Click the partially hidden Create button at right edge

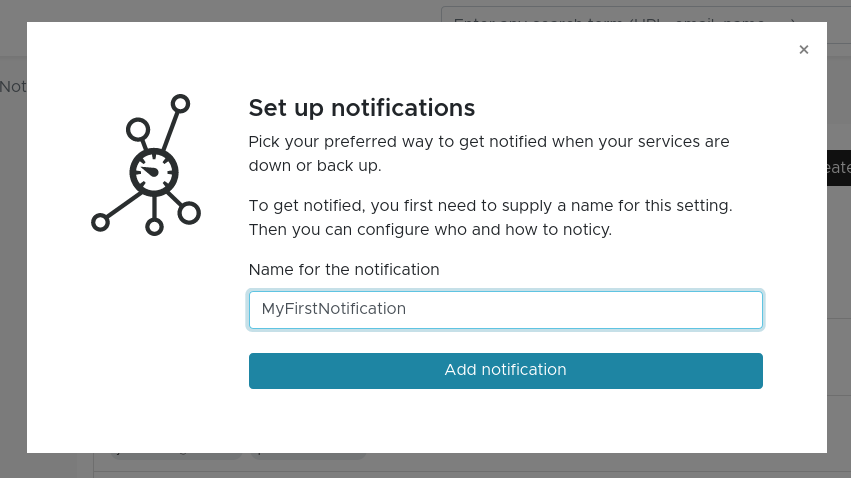(838, 168)
